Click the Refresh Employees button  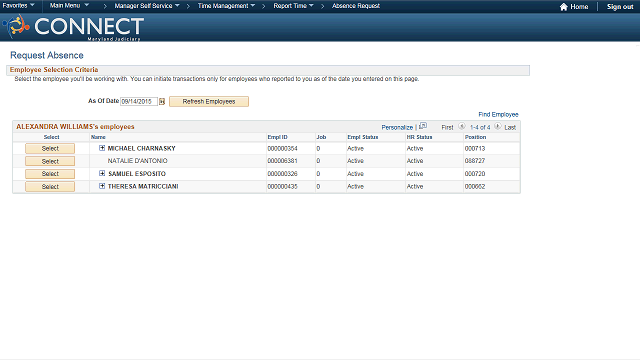pos(209,101)
